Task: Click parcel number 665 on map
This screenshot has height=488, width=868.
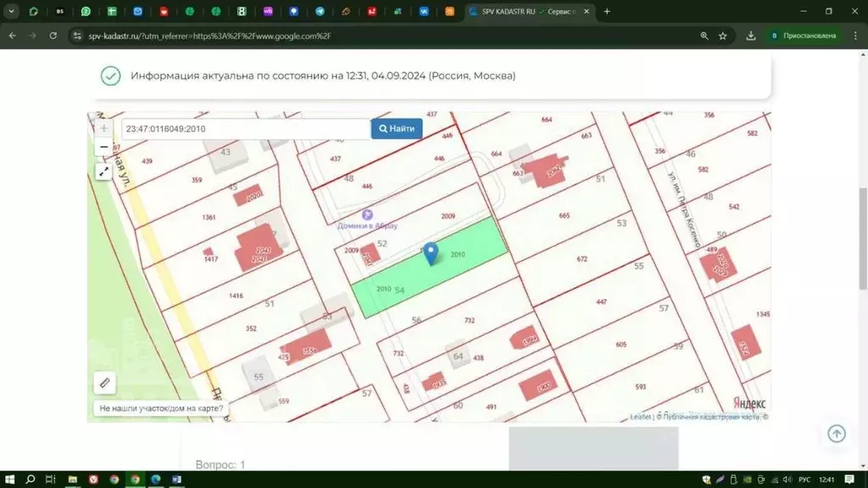Action: 564,215
